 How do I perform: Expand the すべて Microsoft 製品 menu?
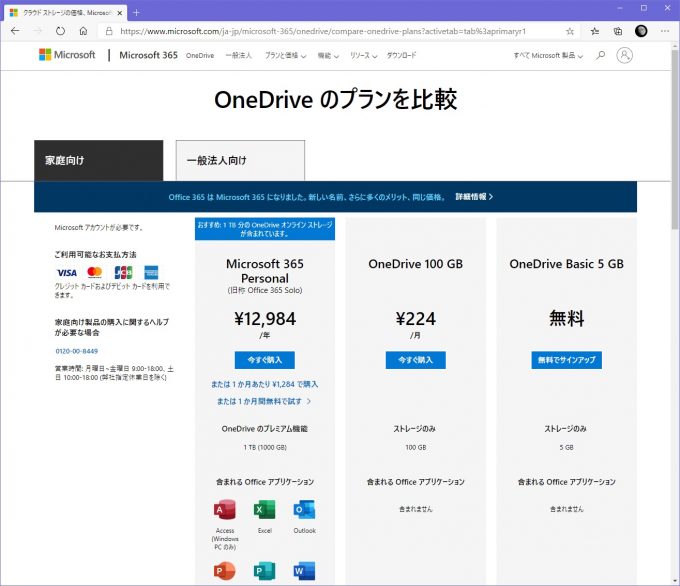pyautogui.click(x=548, y=56)
